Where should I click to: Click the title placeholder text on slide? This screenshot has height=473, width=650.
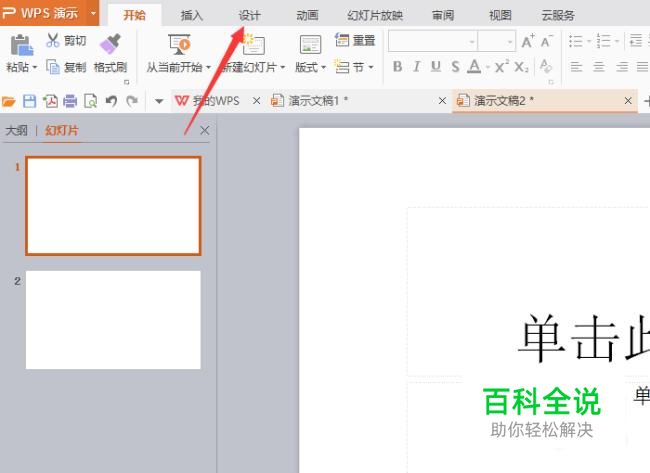(x=584, y=338)
